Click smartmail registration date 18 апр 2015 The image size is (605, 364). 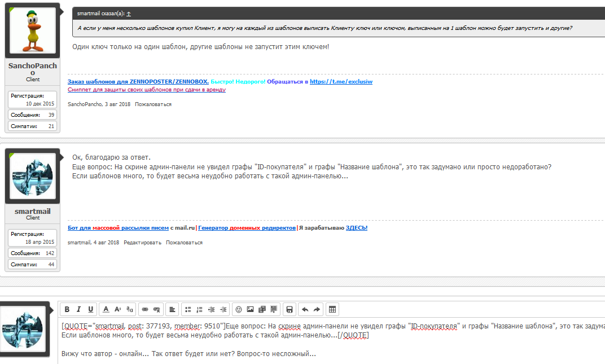tap(40, 242)
